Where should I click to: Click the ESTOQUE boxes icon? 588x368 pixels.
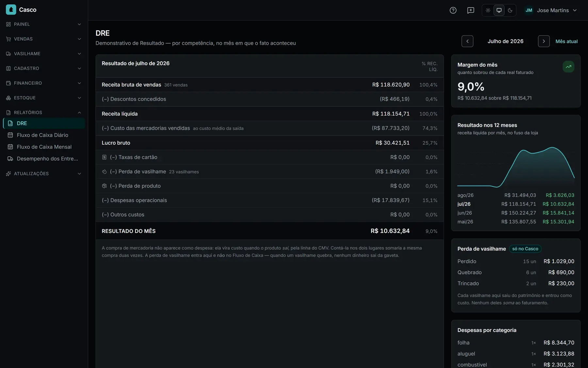[x=8, y=98]
